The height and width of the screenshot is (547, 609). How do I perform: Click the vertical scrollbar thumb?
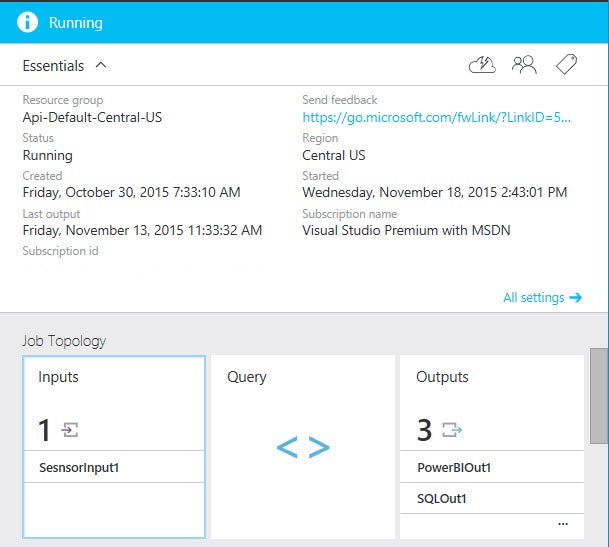click(x=599, y=395)
